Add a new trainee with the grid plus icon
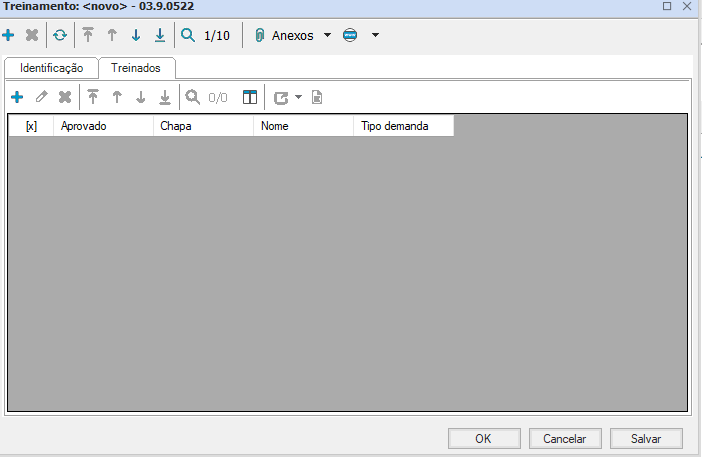Screen dimensions: 702x458 click(17, 97)
